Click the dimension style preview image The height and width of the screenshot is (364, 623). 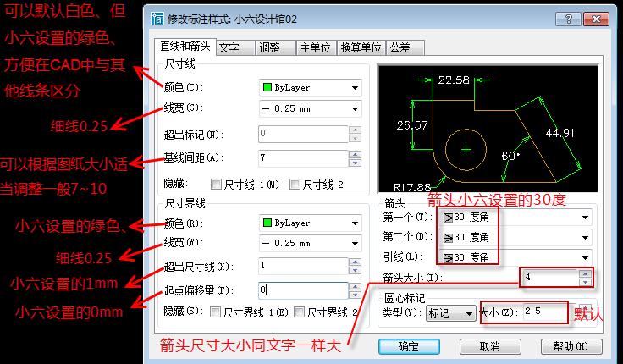point(488,129)
